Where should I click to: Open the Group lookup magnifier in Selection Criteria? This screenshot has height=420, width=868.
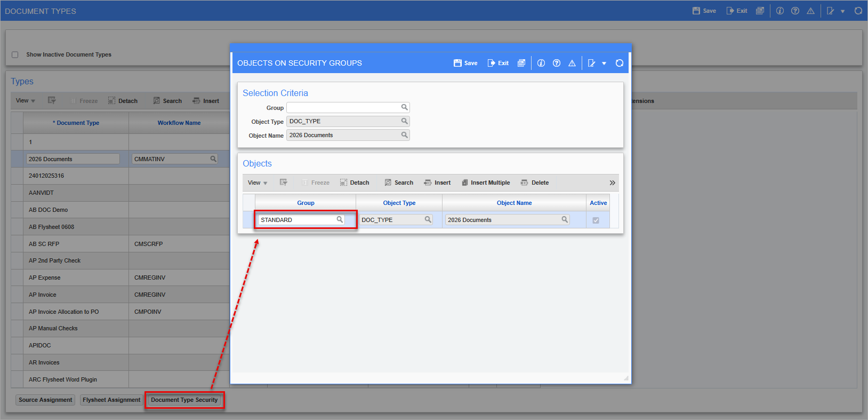(x=405, y=107)
